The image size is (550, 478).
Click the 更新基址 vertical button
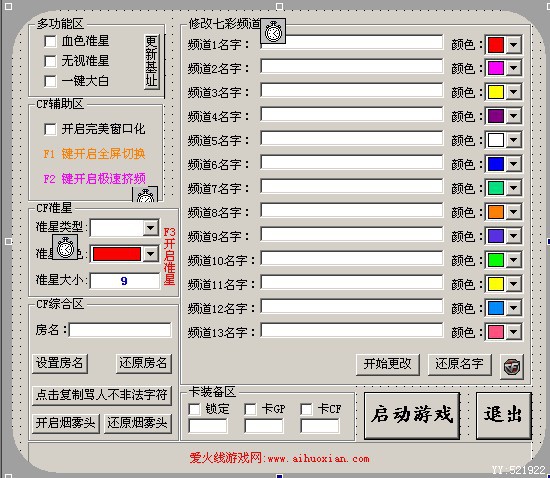(x=151, y=61)
